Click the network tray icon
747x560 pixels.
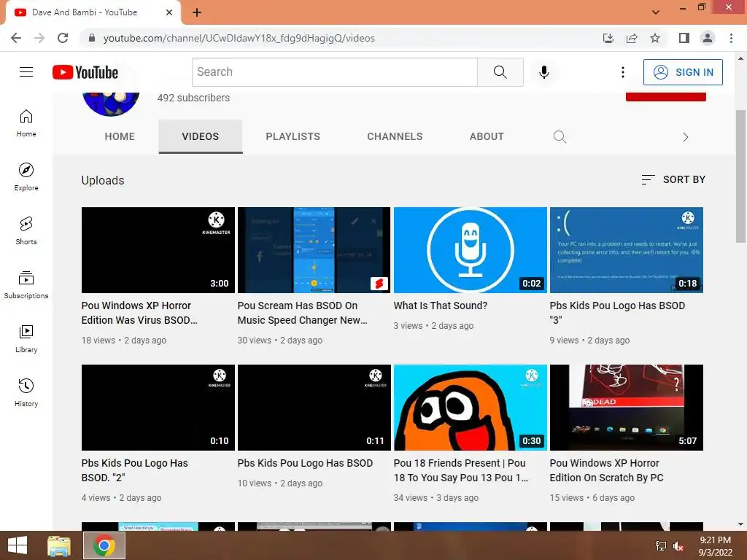pos(661,546)
